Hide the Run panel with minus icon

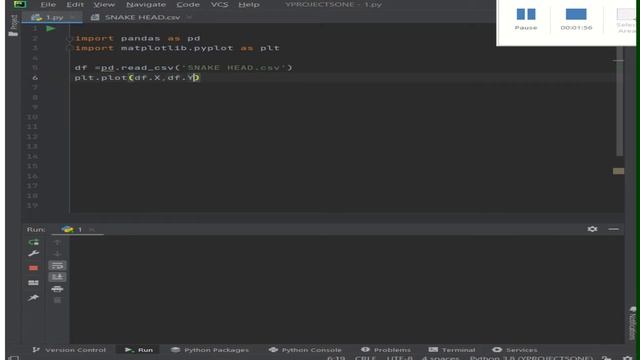pos(613,229)
